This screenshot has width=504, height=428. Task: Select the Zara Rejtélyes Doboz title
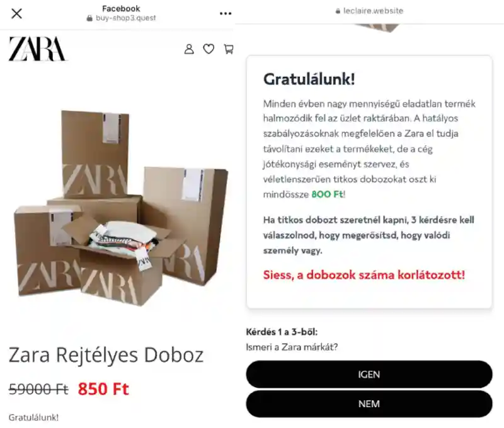(106, 355)
